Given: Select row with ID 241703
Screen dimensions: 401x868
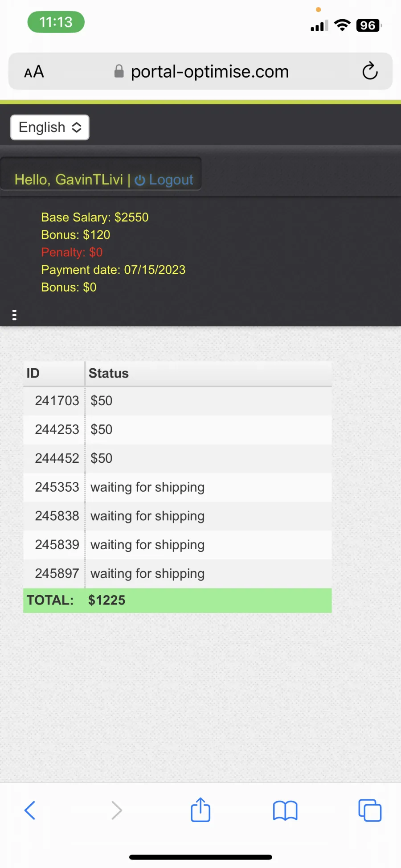Looking at the screenshot, I should click(x=177, y=401).
